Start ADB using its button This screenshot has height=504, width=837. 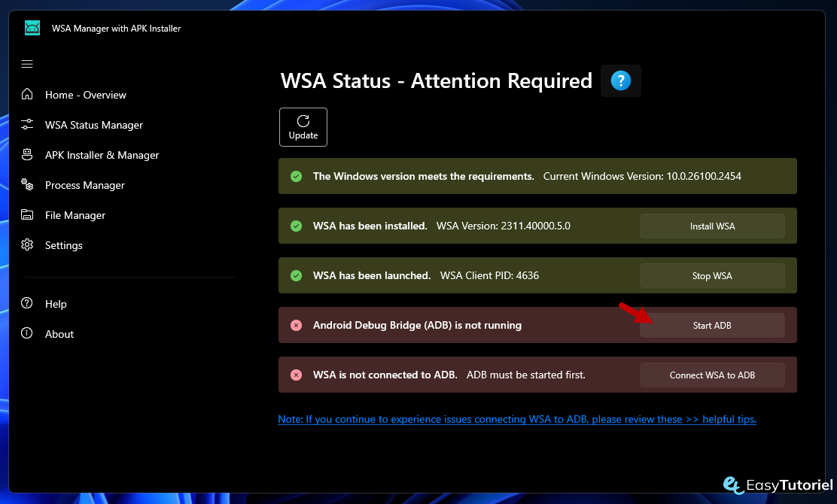click(712, 325)
